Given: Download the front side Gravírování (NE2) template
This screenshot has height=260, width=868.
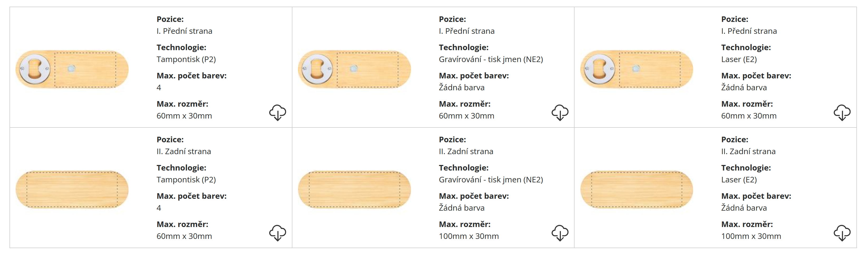Looking at the screenshot, I should click(x=560, y=112).
